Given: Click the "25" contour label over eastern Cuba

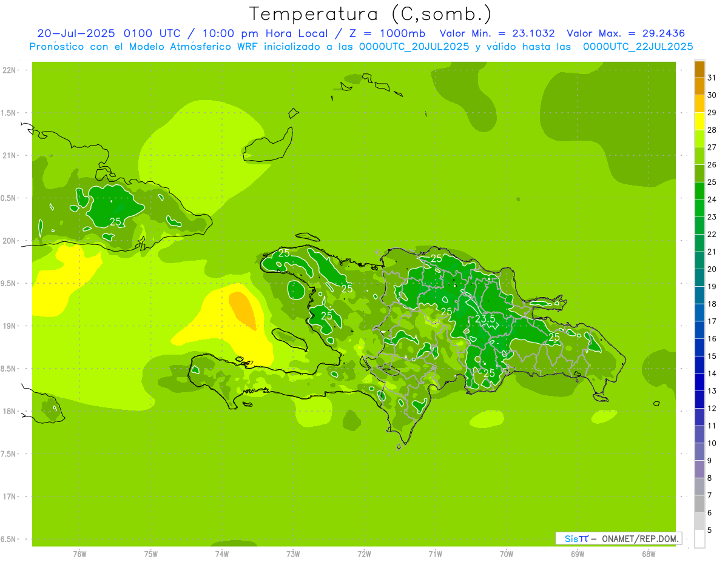Looking at the screenshot, I should [x=115, y=222].
